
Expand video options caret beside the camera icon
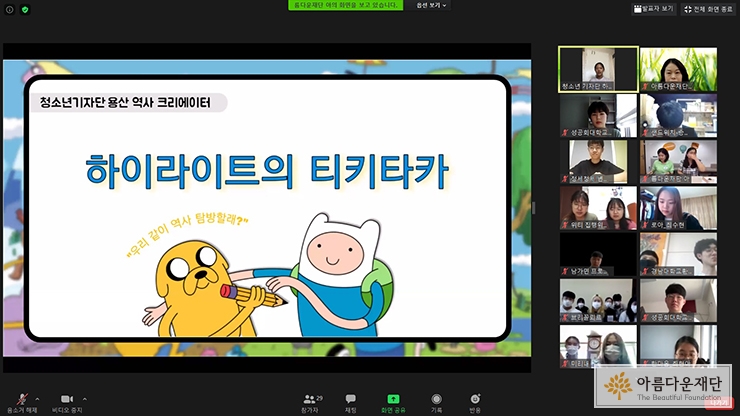84,399
